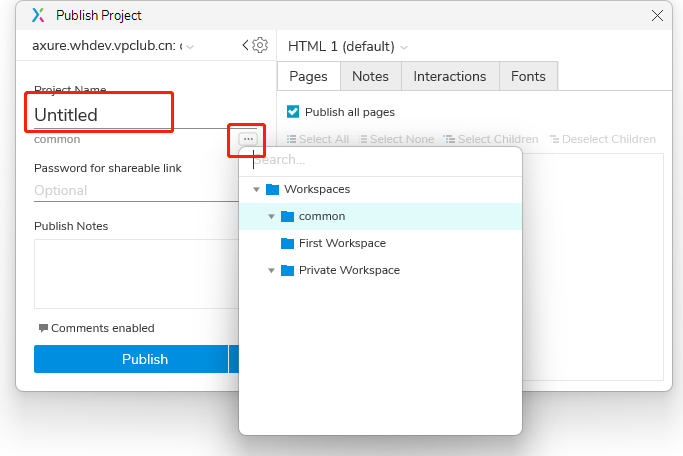
Task: Uncheck Publish all pages checkbox
Action: pos(293,112)
